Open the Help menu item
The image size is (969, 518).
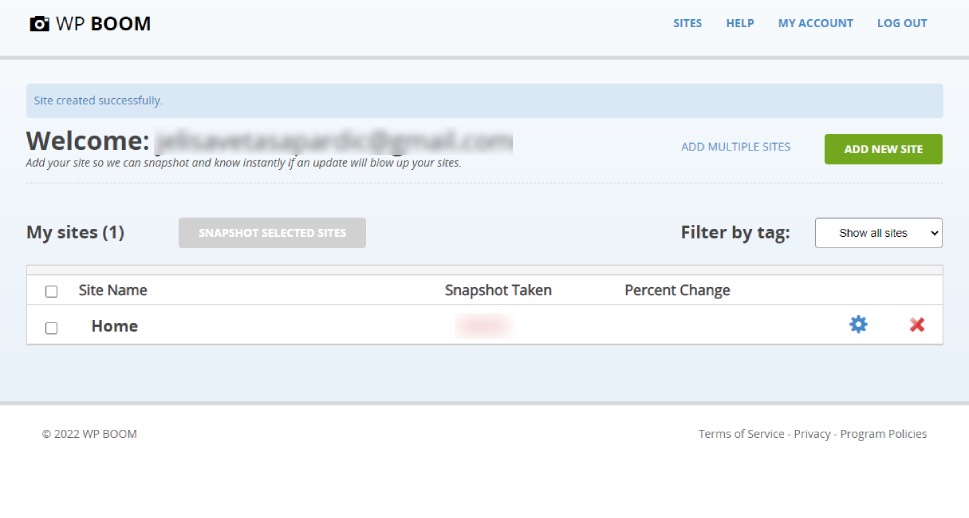(x=740, y=23)
